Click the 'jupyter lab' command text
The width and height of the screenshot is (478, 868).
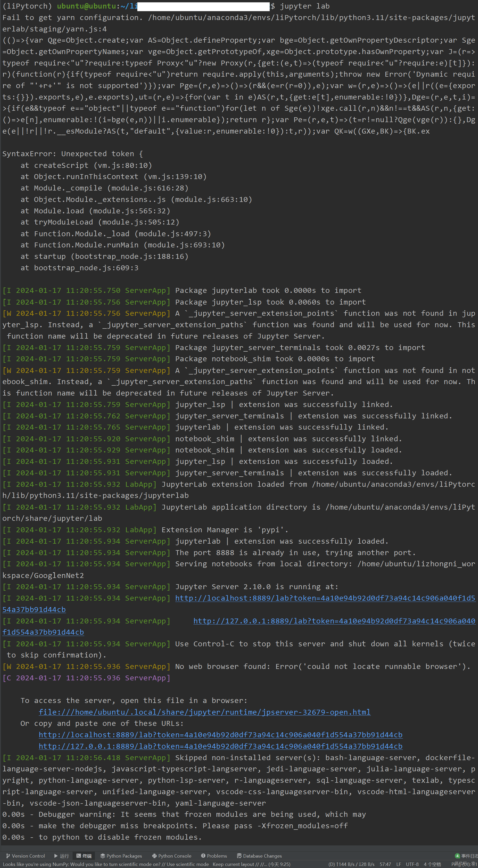pos(305,6)
